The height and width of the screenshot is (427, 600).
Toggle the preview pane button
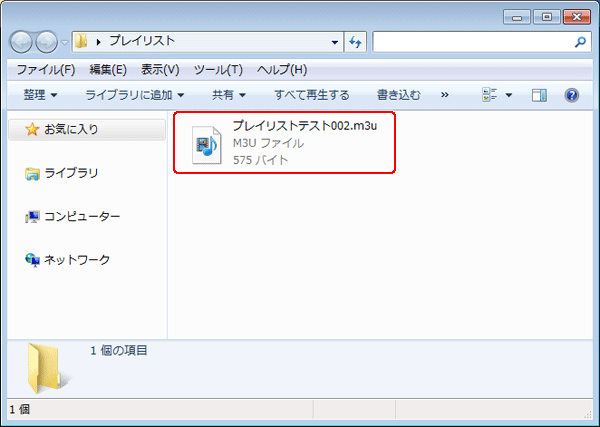coord(539,95)
